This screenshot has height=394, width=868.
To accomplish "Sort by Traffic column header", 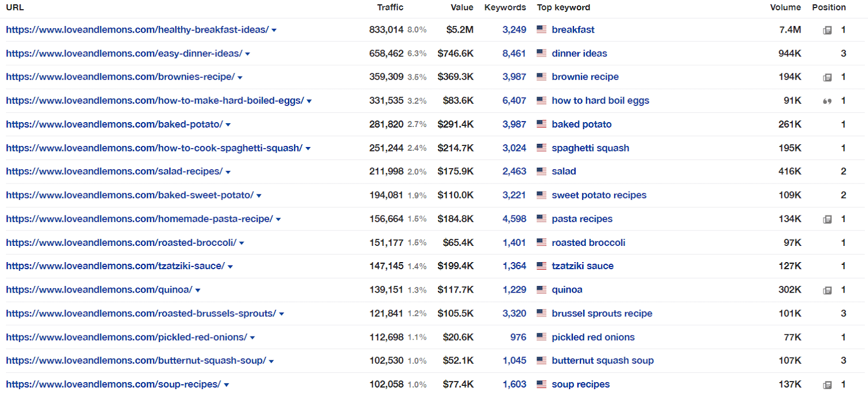I will [390, 7].
